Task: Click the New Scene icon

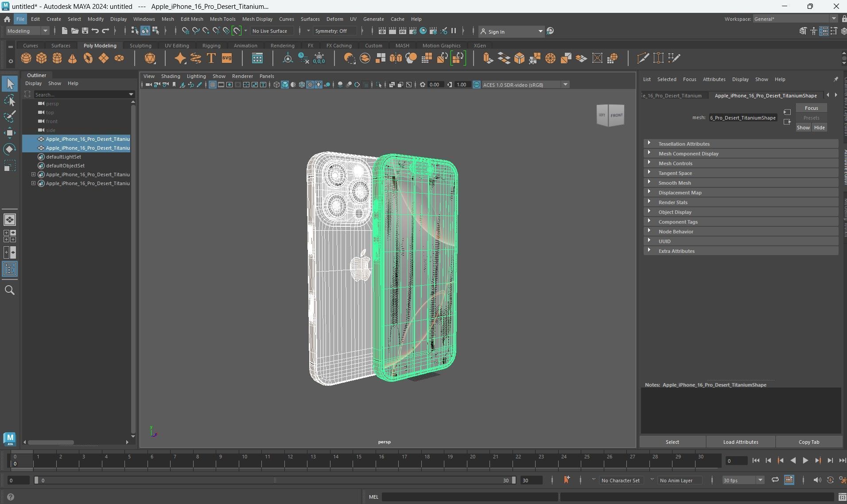Action: click(x=65, y=31)
